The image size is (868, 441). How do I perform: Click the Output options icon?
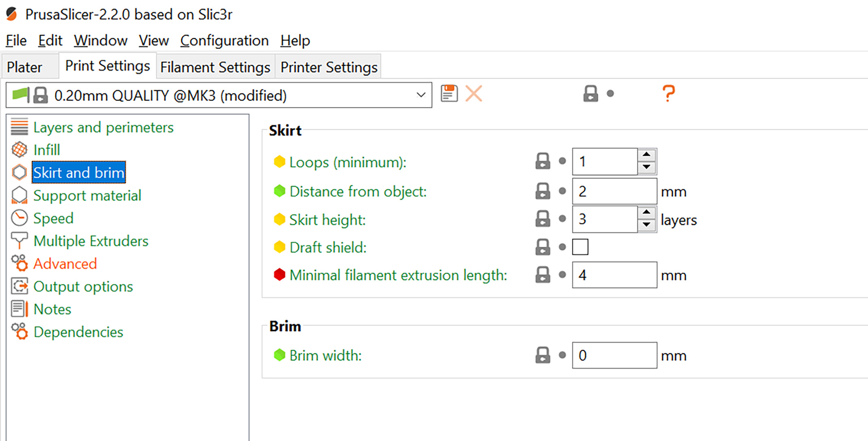[19, 286]
